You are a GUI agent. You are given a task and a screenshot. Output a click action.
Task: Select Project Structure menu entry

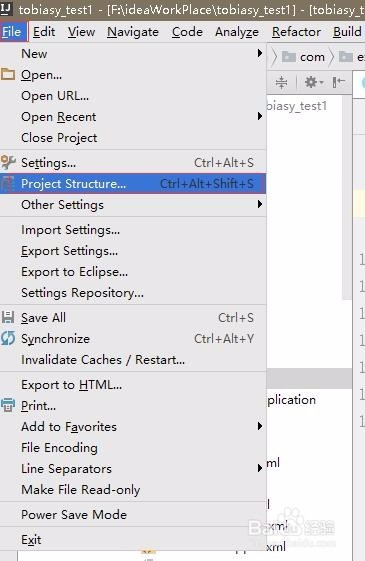[x=133, y=184]
